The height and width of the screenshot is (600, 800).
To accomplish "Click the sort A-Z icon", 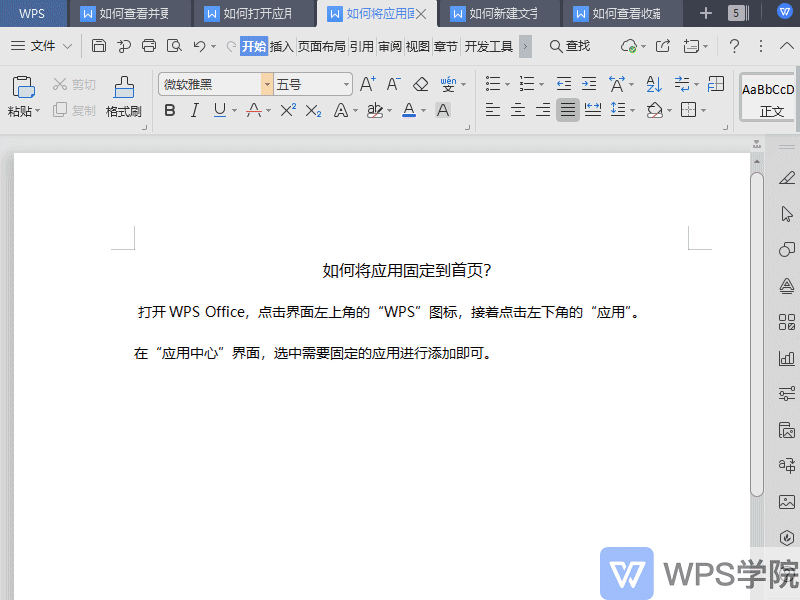I will click(x=654, y=84).
